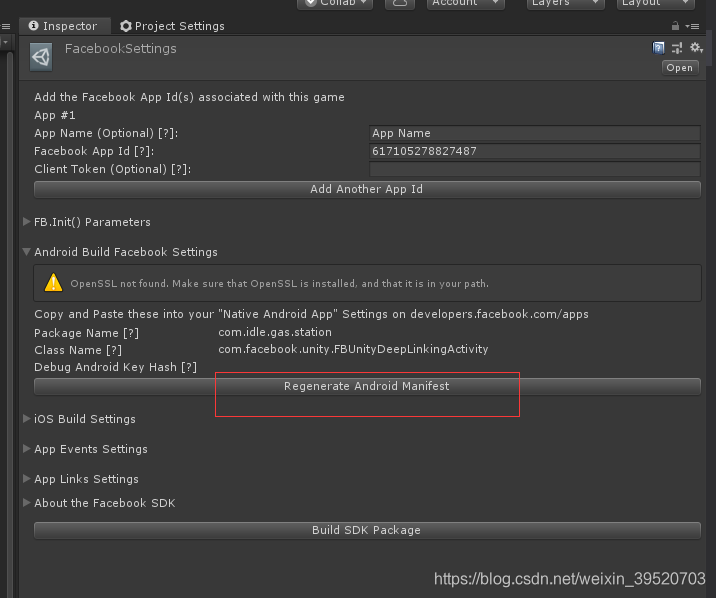Click Debug Android Key Hash [?] label
716x598 pixels.
click(116, 367)
